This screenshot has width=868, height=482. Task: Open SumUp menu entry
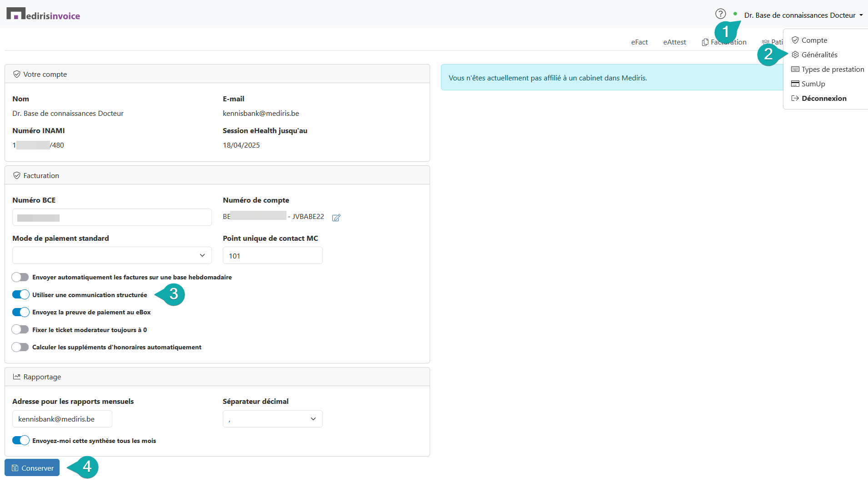[808, 84]
